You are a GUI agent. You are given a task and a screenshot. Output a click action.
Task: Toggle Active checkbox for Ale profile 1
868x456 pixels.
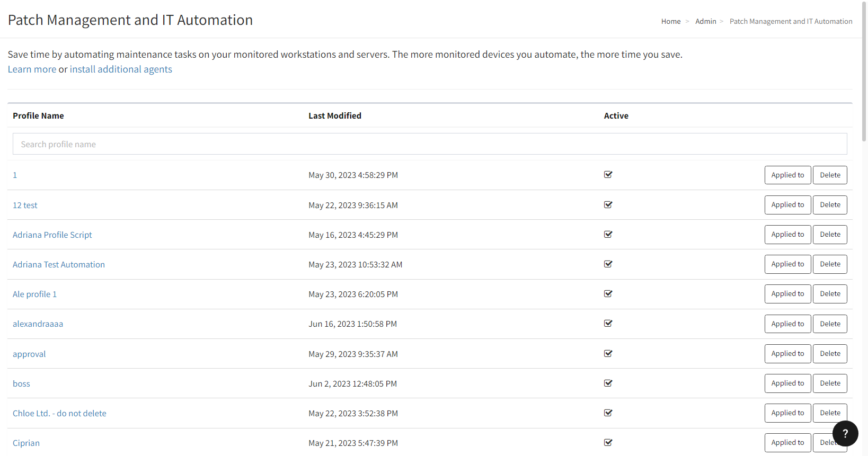coord(608,293)
